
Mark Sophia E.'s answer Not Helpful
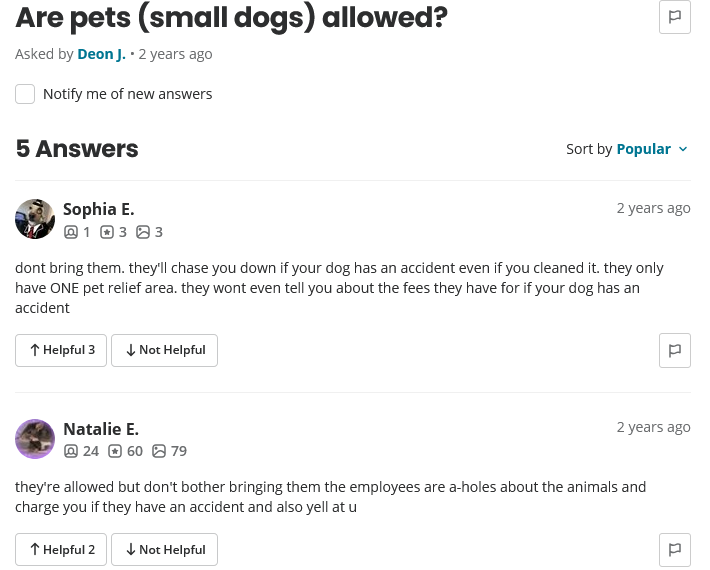tap(164, 350)
